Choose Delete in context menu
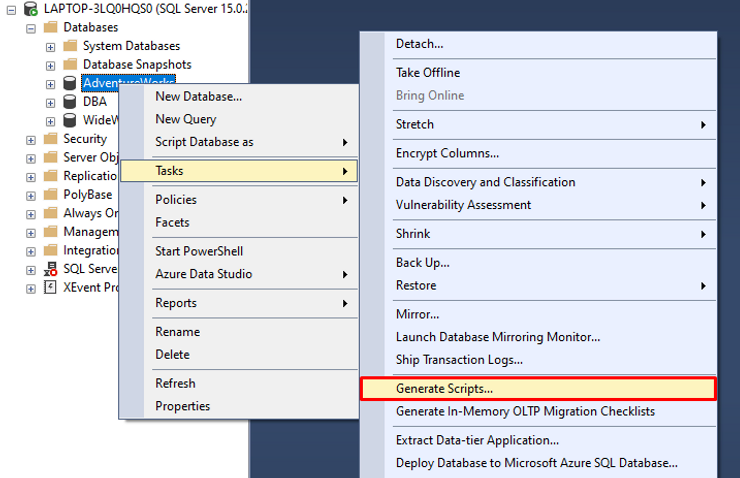This screenshot has width=740, height=478. [x=239, y=354]
